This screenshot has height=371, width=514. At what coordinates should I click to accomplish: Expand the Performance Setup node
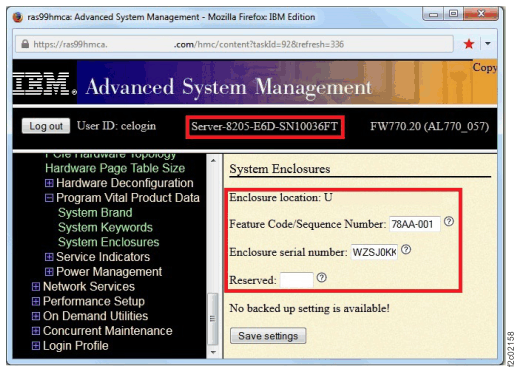pos(36,301)
